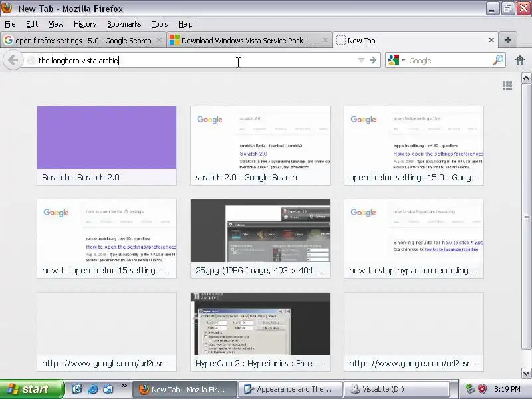
Task: Click the site identity icon in address bar
Action: [31, 61]
